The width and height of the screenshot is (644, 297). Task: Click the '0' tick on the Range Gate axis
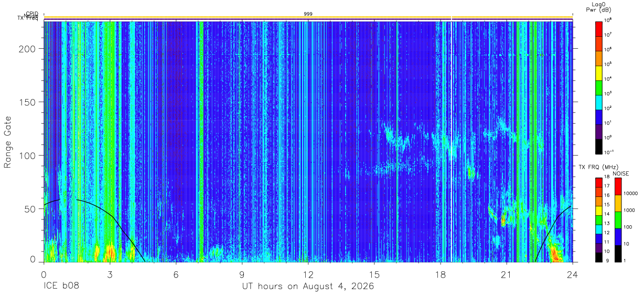pyautogui.click(x=33, y=259)
